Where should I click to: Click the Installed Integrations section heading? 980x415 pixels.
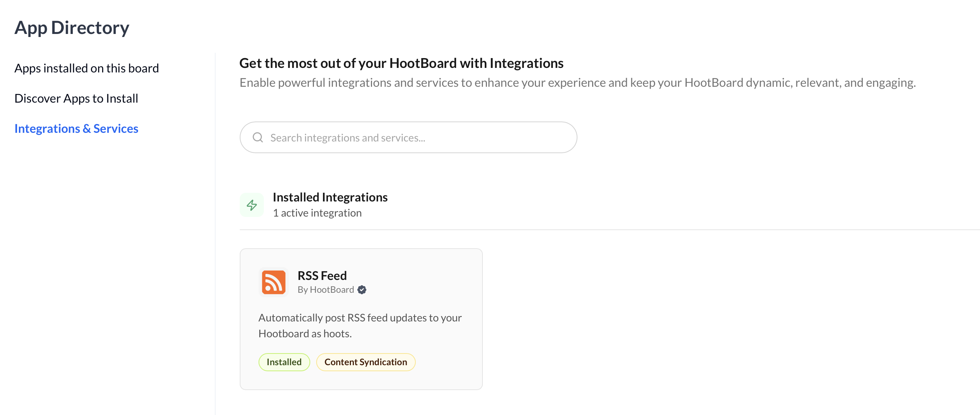tap(330, 197)
